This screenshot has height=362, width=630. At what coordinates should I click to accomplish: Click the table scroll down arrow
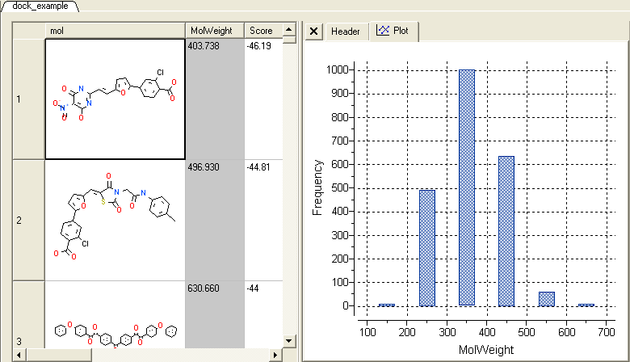(x=289, y=341)
